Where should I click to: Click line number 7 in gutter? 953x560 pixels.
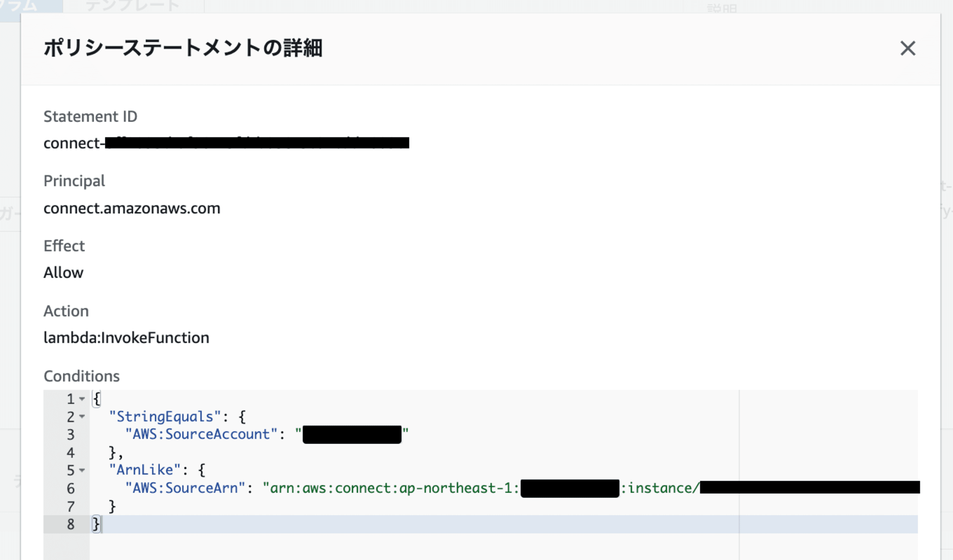point(71,507)
